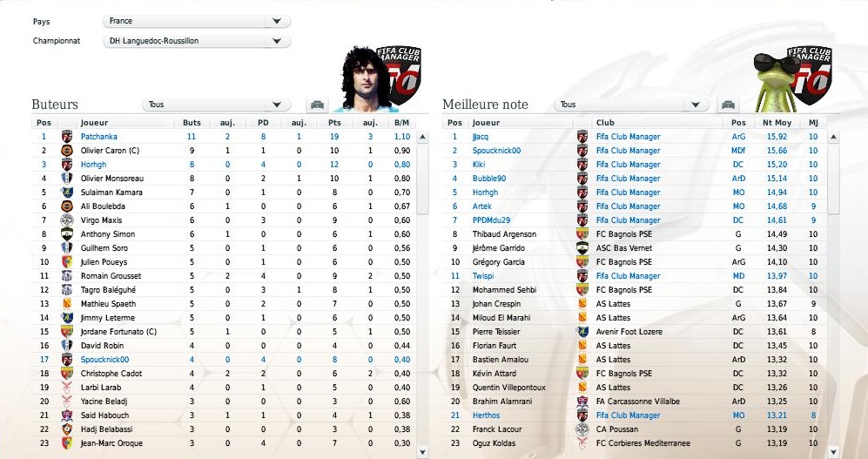This screenshot has height=459, width=868.
Task: Click the binoculars icon beside Meilleure note filter
Action: (729, 105)
